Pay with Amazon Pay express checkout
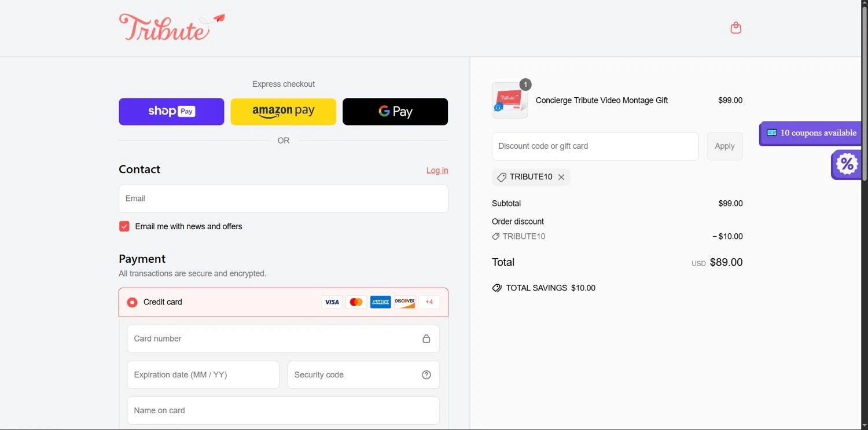The image size is (868, 430). pyautogui.click(x=283, y=112)
